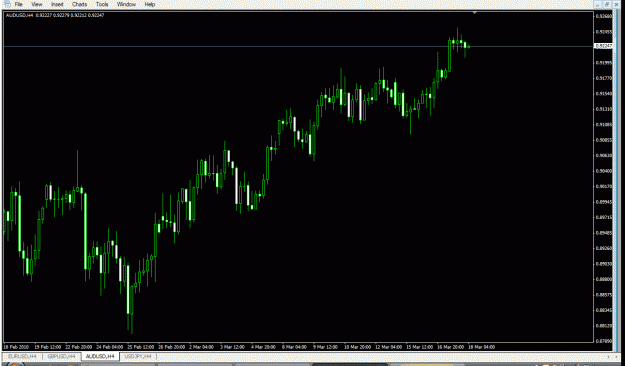Click the 18 Feb 2010 date label
625x366 pixels.
click(x=16, y=347)
